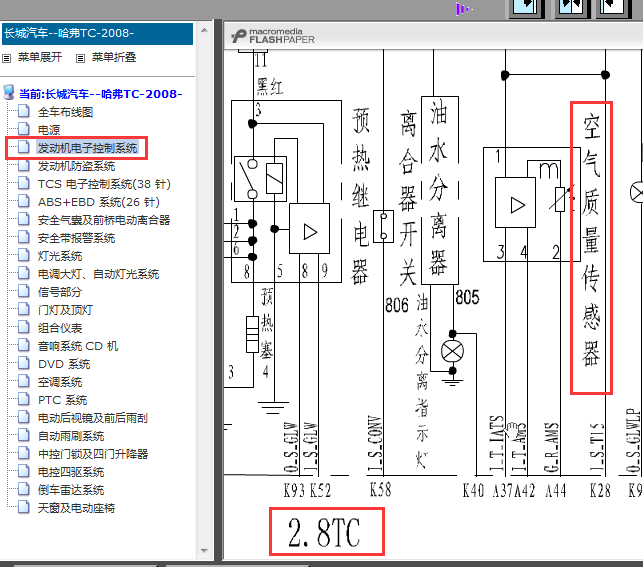Image resolution: width=643 pixels, height=567 pixels.
Task: Click the 预热塞 label in diagram
Action: 267,323
